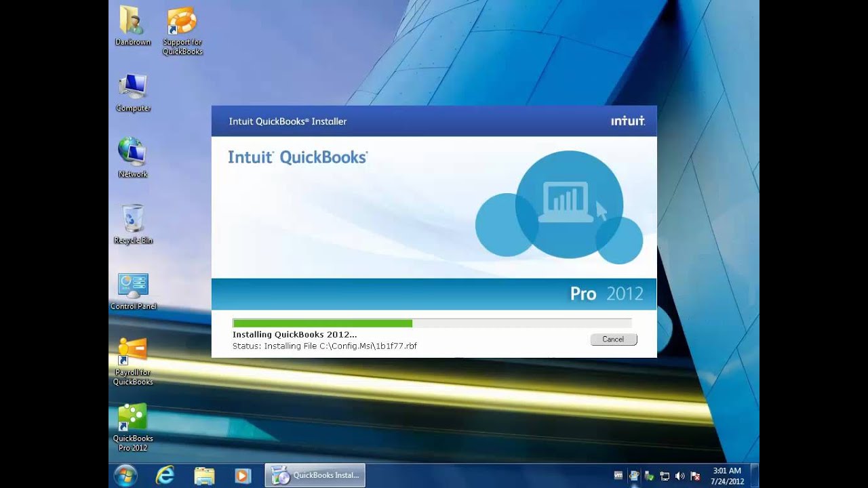868x488 pixels.
Task: Launch Internet Explorer from the taskbar
Action: coord(165,476)
